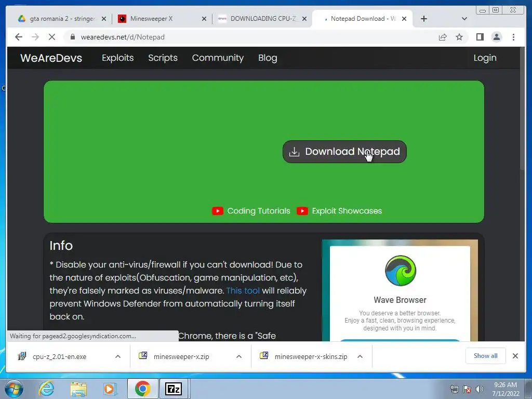
Task: Open the Chrome side panel
Action: tap(480, 37)
